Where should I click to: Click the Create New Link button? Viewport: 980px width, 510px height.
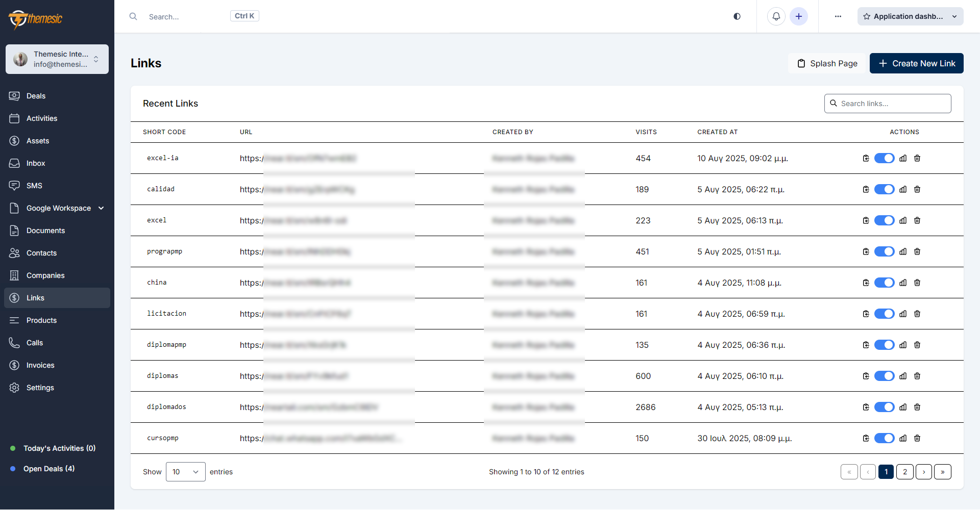click(x=916, y=63)
